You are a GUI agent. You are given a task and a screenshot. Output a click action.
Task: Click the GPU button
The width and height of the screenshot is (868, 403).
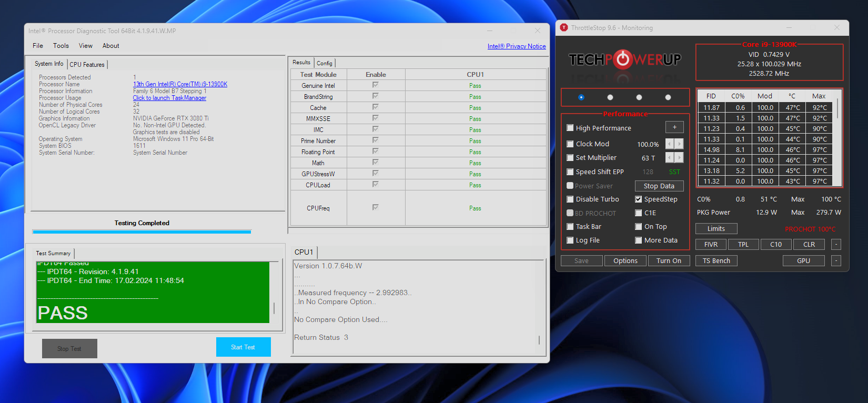point(803,260)
